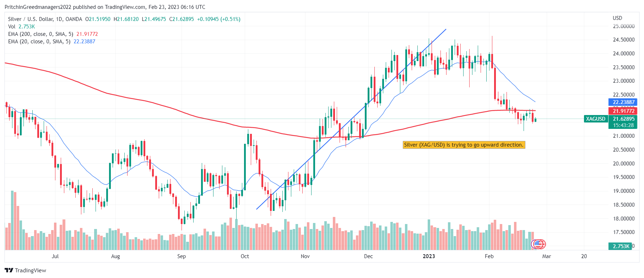Click the 24.00000 price axis label
The image size is (644, 278).
(x=624, y=54)
